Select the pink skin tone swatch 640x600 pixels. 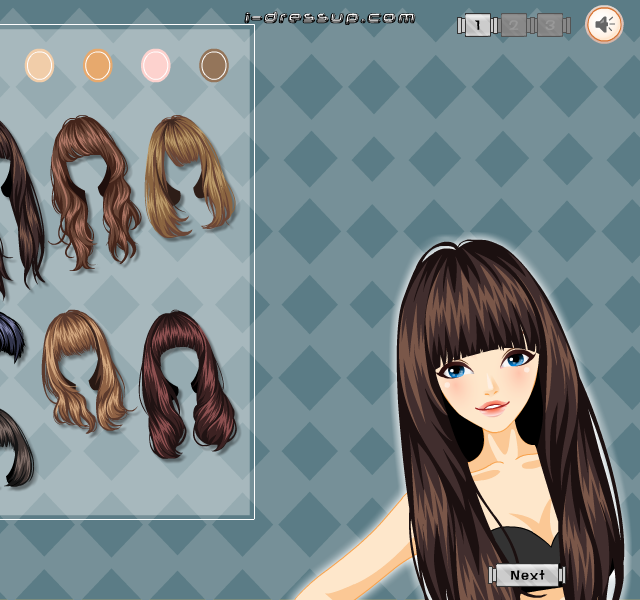[x=156, y=65]
